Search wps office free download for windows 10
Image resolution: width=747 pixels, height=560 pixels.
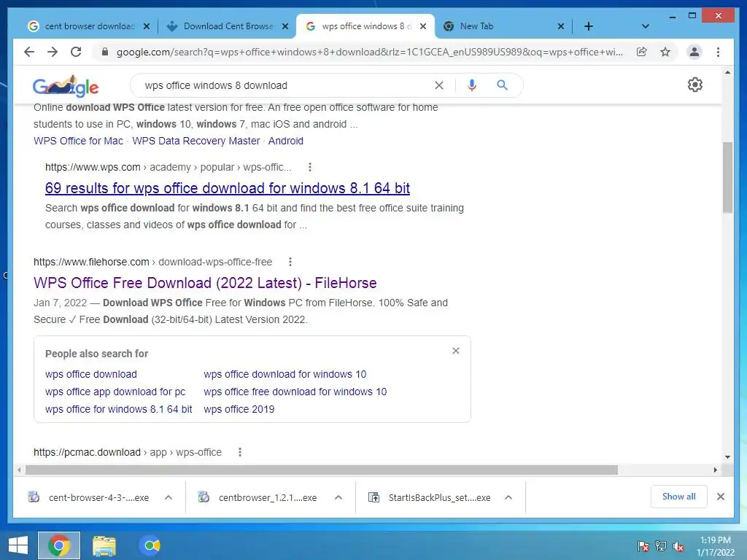pyautogui.click(x=295, y=392)
